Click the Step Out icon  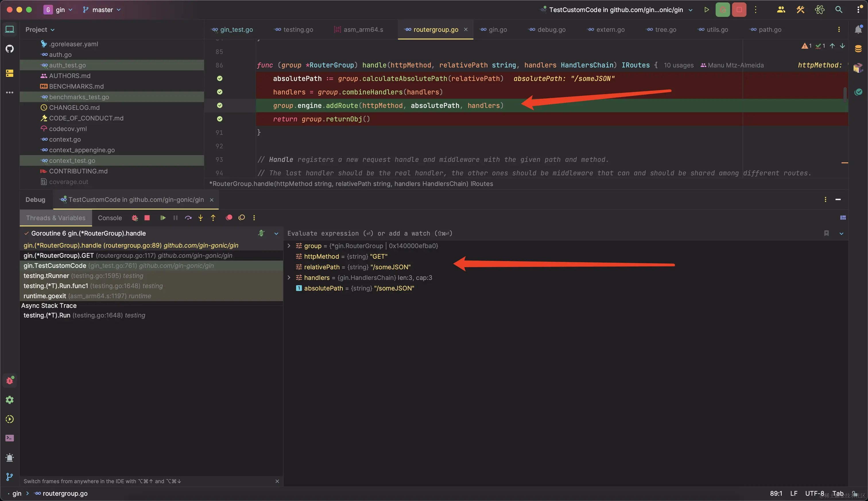point(213,218)
